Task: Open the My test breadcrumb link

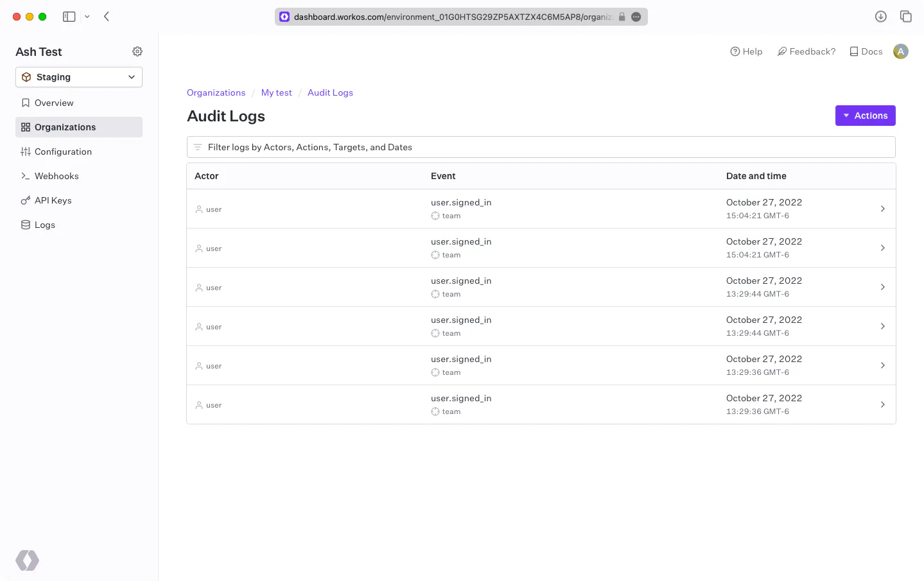Action: (276, 92)
